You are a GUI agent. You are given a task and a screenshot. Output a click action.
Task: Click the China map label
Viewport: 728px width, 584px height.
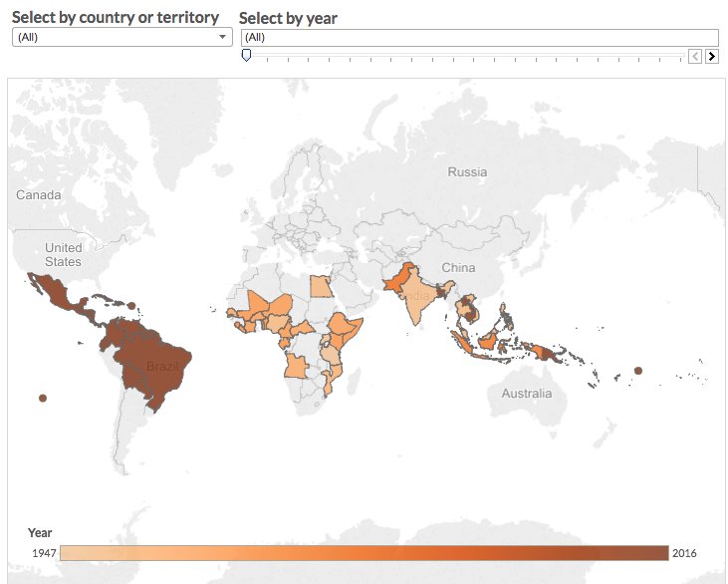point(458,268)
